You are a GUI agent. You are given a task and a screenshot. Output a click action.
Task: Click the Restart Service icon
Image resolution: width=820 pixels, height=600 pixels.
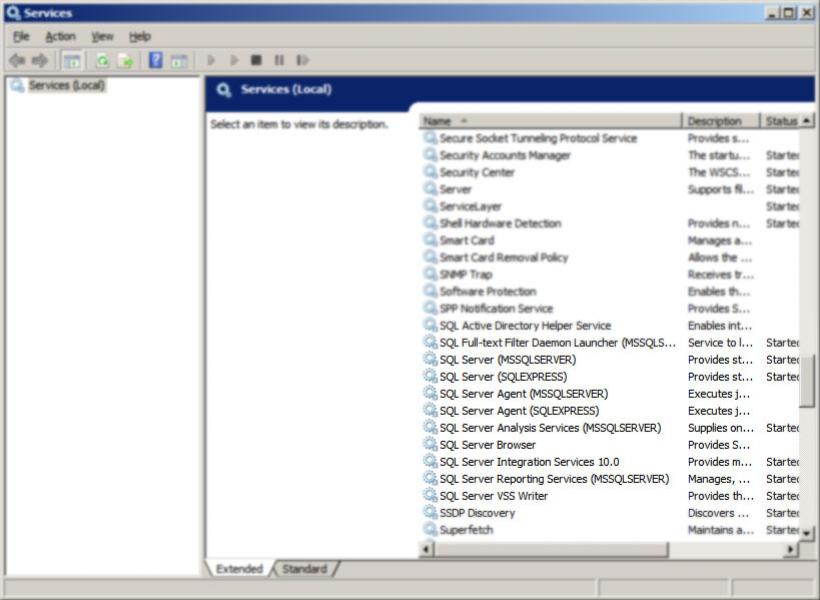[x=303, y=60]
